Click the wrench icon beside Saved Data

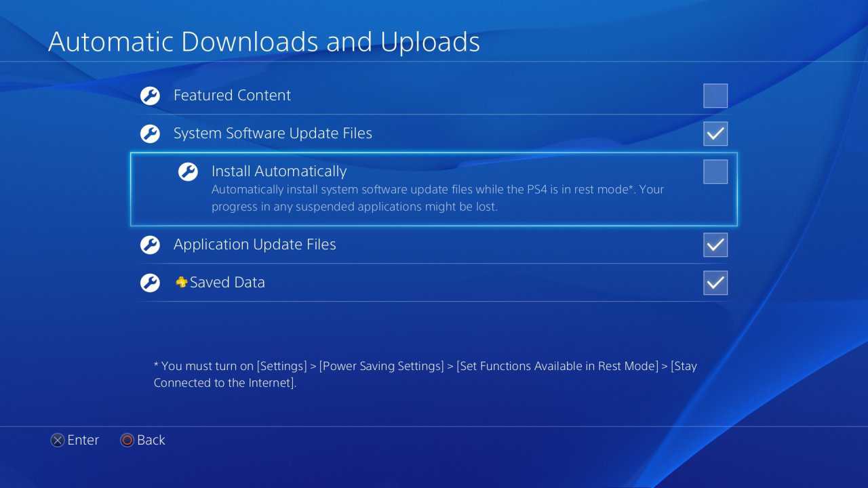(x=150, y=283)
